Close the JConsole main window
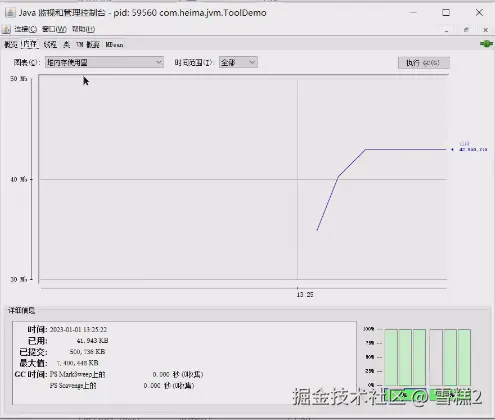The height and width of the screenshot is (420, 495). point(479,13)
